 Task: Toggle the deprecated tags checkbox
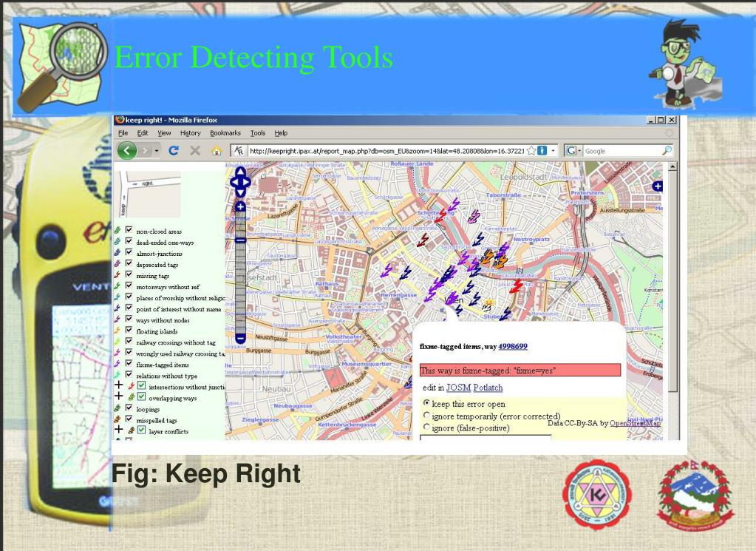[x=129, y=263]
